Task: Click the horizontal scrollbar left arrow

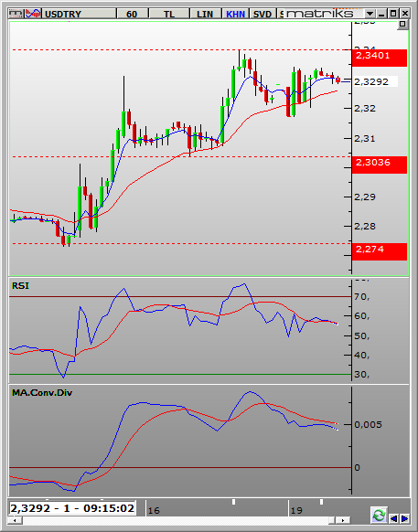Action: [15, 520]
